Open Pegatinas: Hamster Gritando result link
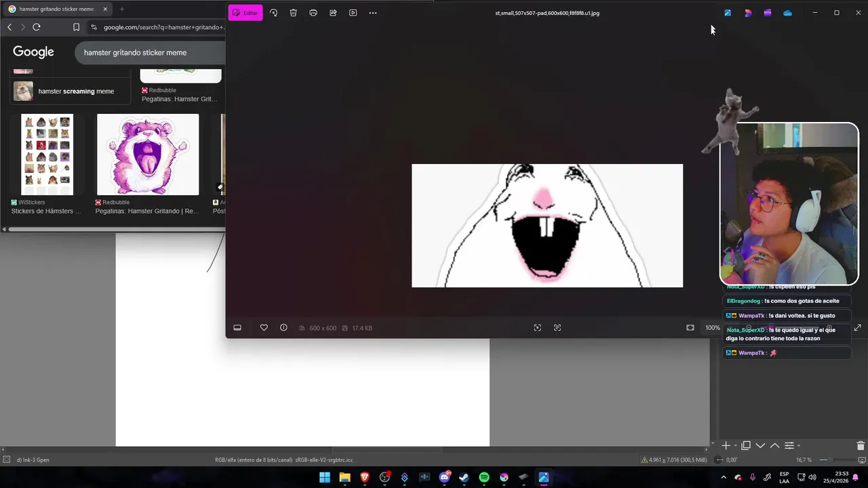868x488 pixels. 147,211
